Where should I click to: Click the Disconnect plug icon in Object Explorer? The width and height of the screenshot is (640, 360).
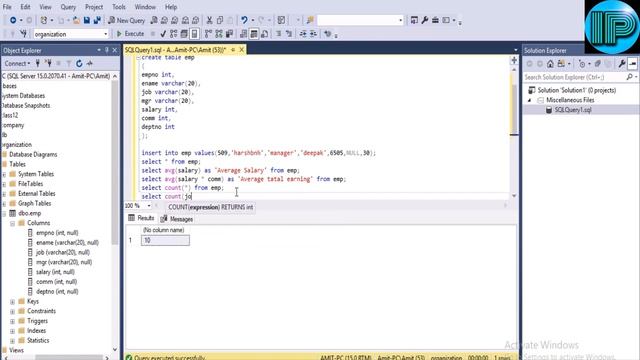tap(48, 63)
